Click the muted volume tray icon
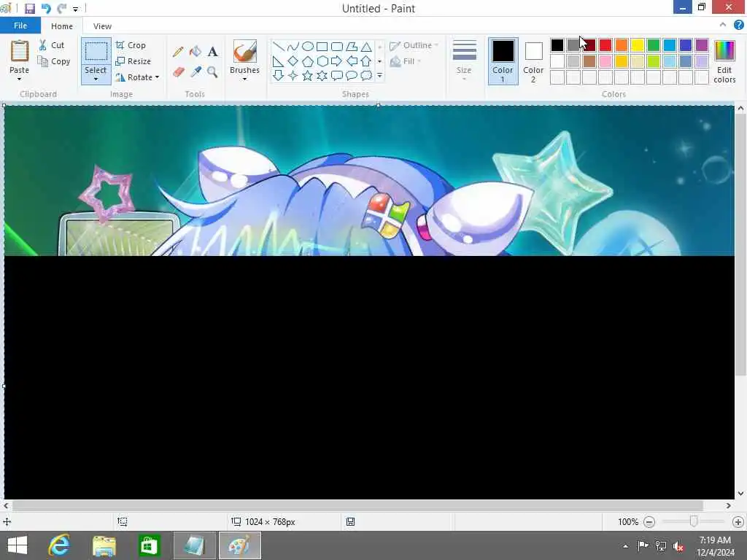This screenshot has width=747, height=560. pos(678,546)
